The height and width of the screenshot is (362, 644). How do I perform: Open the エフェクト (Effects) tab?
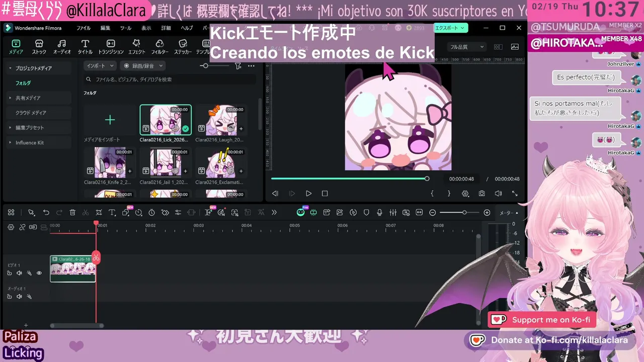(136, 47)
